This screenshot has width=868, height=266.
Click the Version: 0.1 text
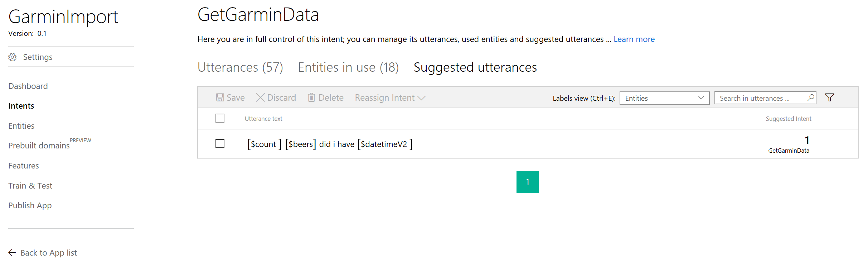(x=27, y=34)
